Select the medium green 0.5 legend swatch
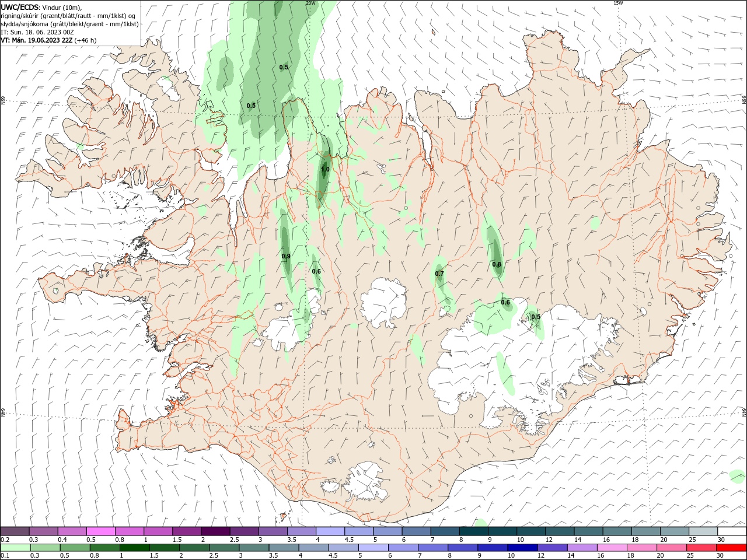 pos(75,548)
